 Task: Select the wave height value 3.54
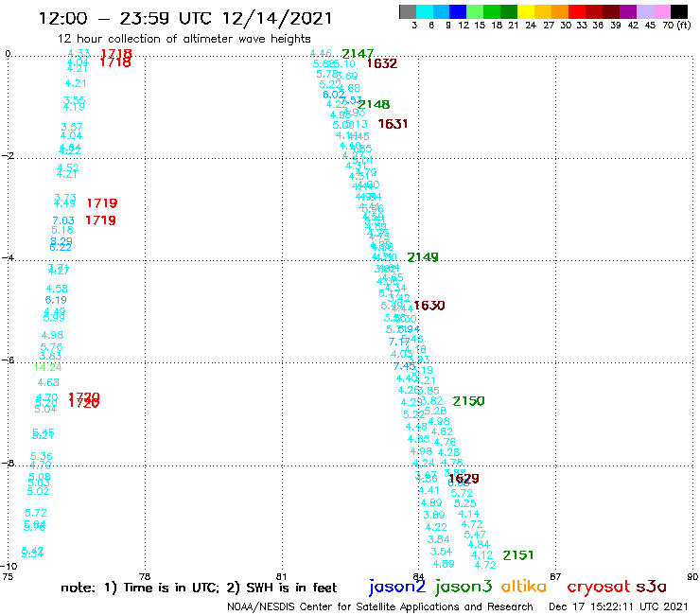click(x=441, y=552)
